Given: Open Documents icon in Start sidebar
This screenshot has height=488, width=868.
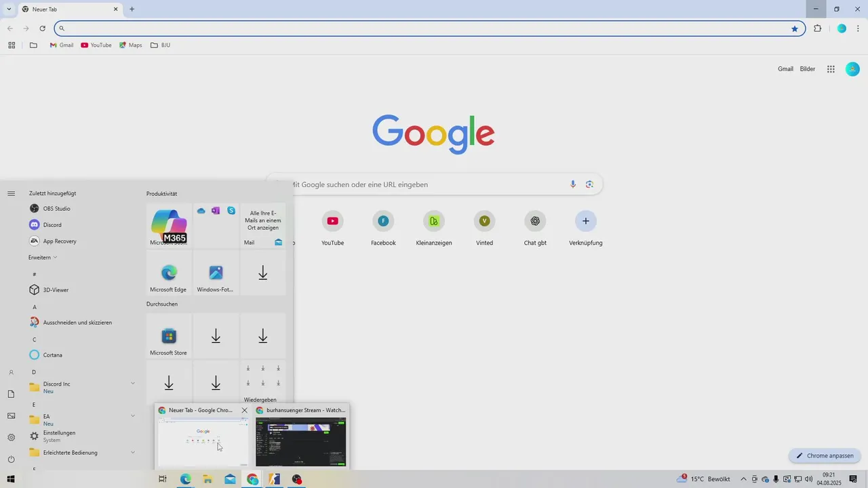Looking at the screenshot, I should click(x=11, y=394).
